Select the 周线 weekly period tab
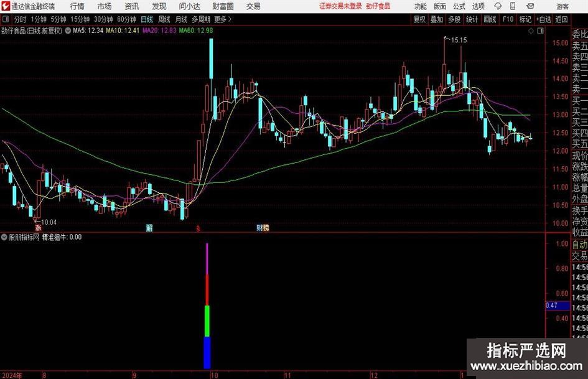This screenshot has height=379, width=588. tap(164, 19)
